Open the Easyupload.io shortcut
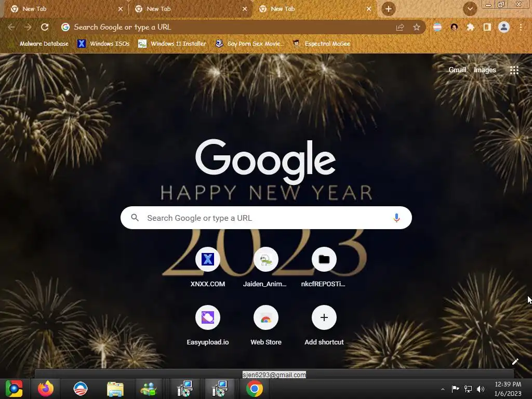532x399 pixels. [208, 326]
